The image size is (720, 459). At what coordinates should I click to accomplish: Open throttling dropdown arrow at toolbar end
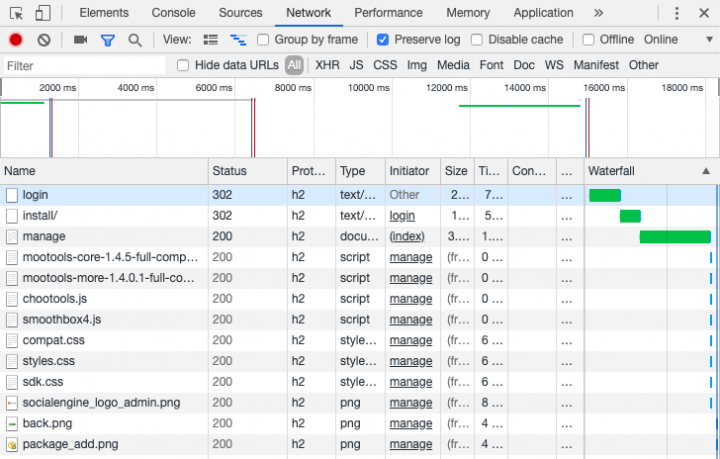709,40
